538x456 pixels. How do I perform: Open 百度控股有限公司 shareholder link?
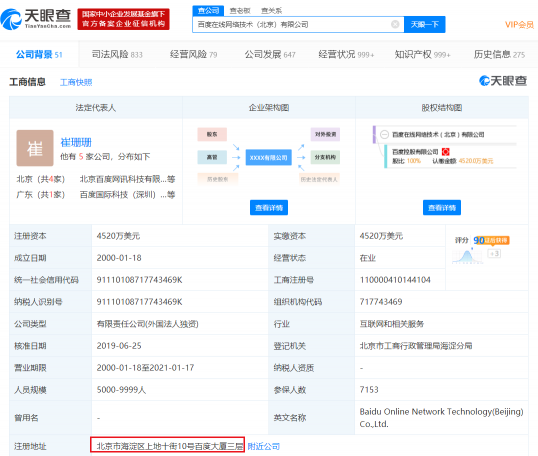[x=415, y=151]
